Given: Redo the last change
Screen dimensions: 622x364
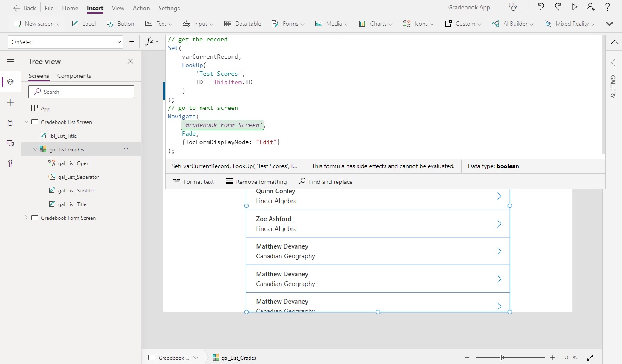Looking at the screenshot, I should pos(557,7).
